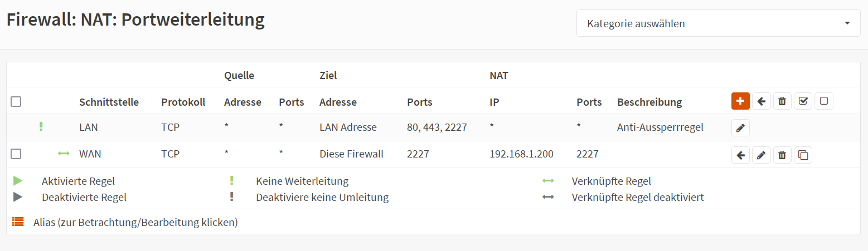Screen dimensions: 868x251
Task: Open the Kategorie auswählen dropdown
Action: point(718,23)
